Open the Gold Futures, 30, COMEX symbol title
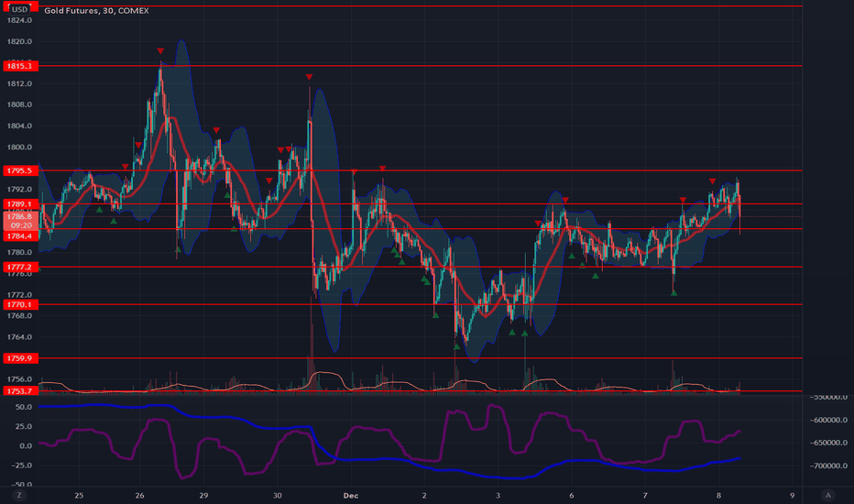This screenshot has height=504, width=854. pyautogui.click(x=96, y=10)
